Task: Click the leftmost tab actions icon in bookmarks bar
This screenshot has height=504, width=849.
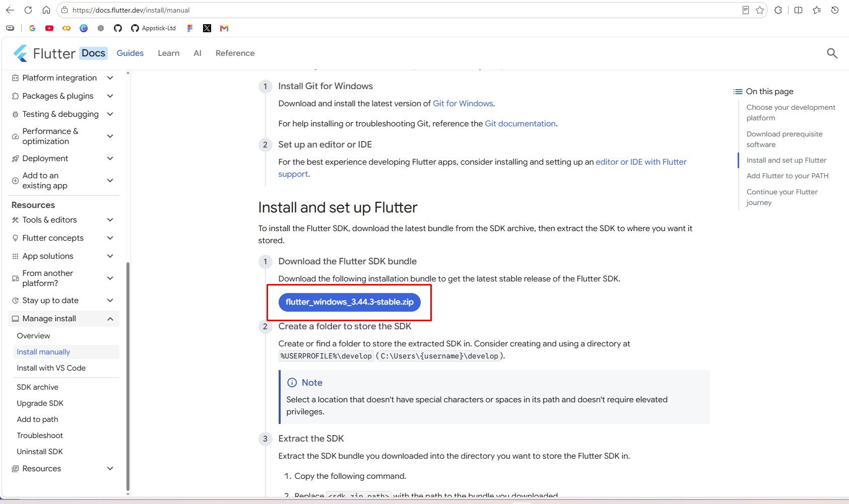Action: pyautogui.click(x=10, y=28)
